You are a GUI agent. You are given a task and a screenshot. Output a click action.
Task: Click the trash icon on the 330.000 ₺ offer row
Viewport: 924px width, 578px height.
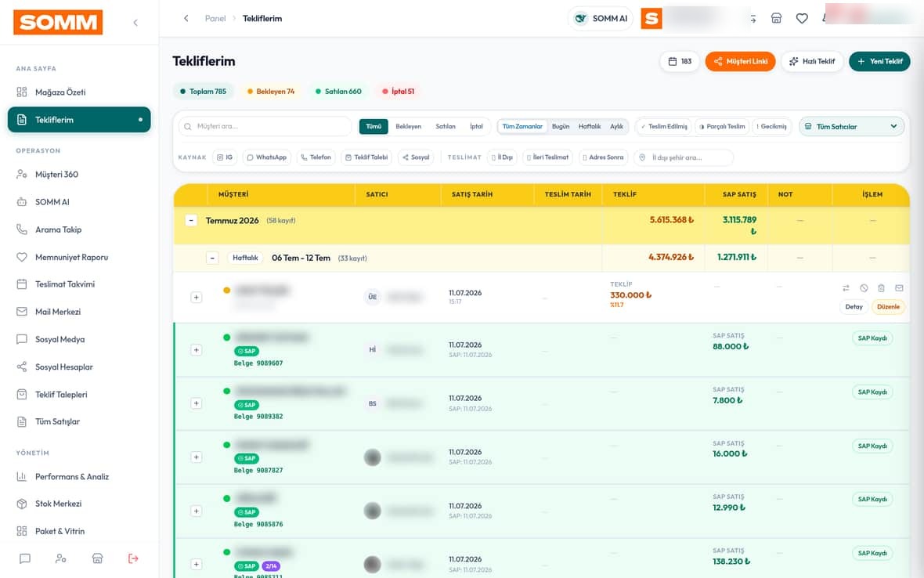tap(881, 288)
